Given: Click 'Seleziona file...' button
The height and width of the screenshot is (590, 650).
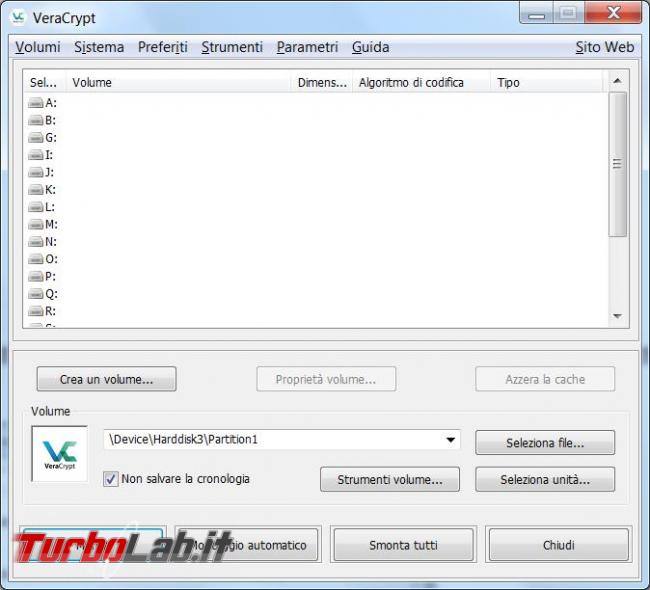Looking at the screenshot, I should (x=545, y=443).
